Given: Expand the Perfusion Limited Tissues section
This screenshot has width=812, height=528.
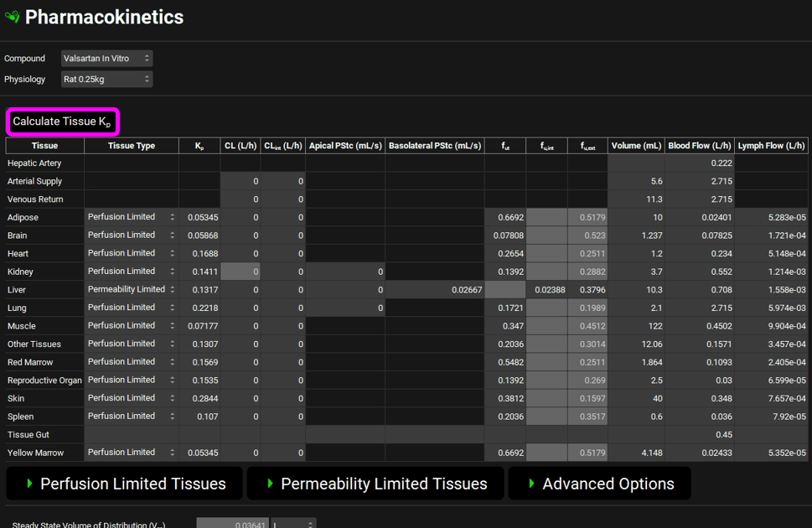Looking at the screenshot, I should [x=125, y=484].
